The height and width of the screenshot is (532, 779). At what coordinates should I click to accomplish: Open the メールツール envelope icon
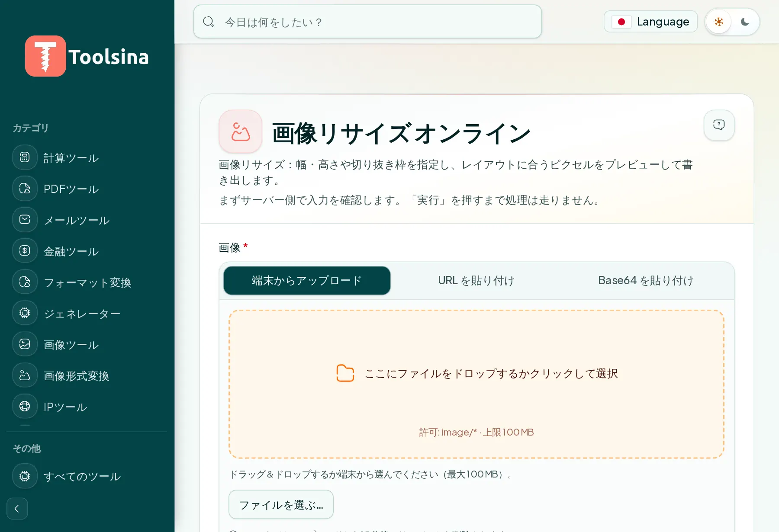[x=25, y=220]
